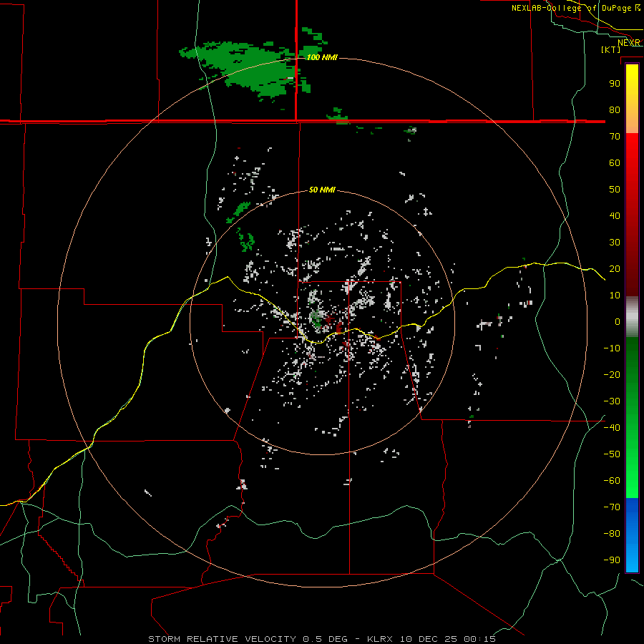
Task: Click the 0 label on velocity scale
Action: click(x=618, y=322)
